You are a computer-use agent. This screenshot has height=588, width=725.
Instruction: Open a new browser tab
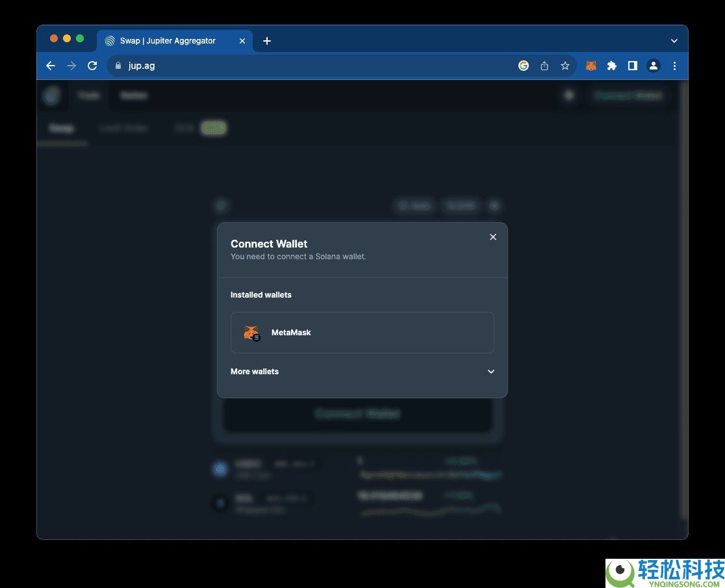point(267,41)
